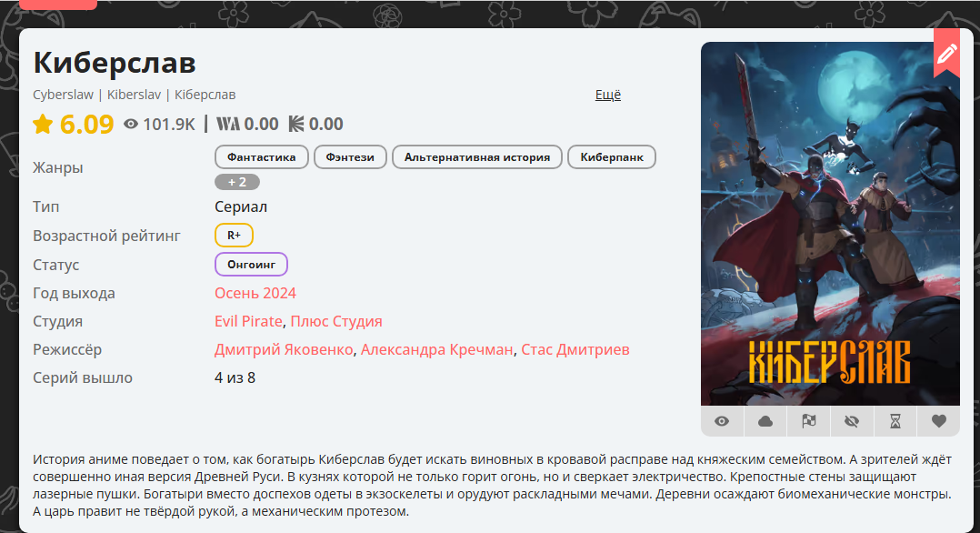The image size is (980, 533).
Task: Click the Киберслав poster image
Action: tap(830, 224)
